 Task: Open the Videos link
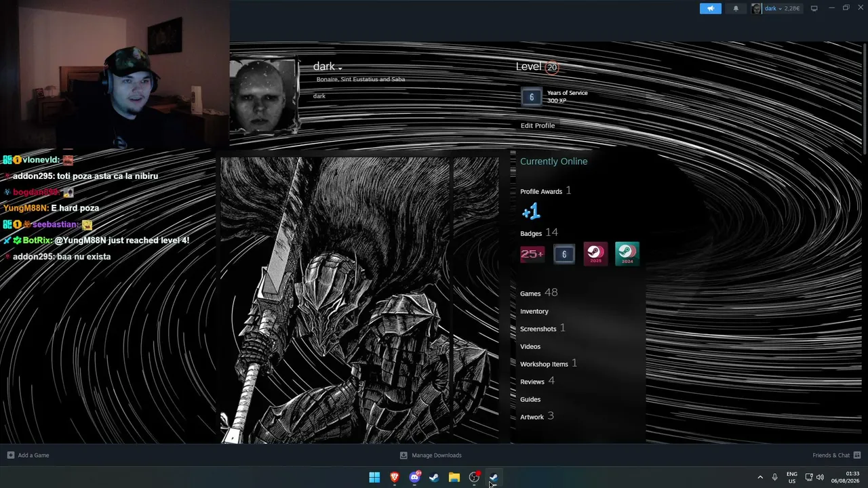[x=530, y=346]
